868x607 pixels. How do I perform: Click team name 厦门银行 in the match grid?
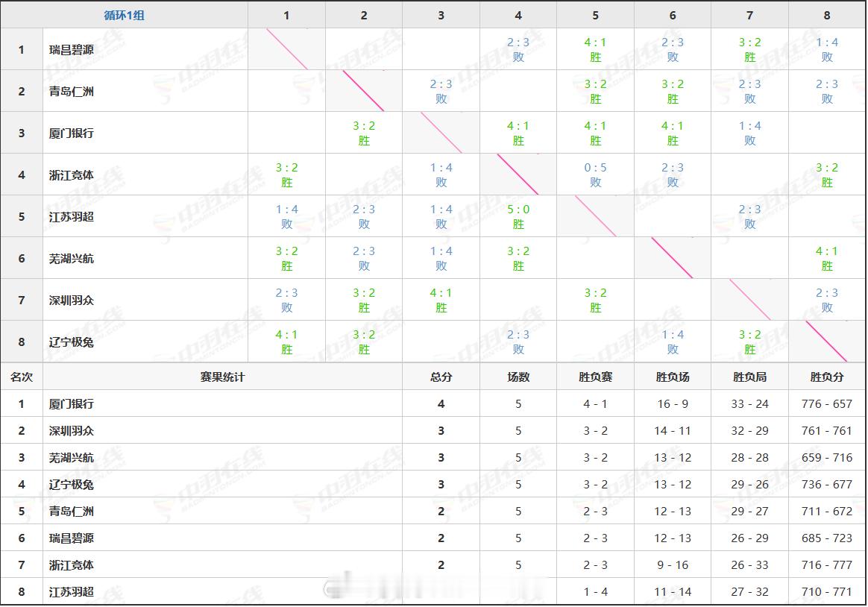72,133
